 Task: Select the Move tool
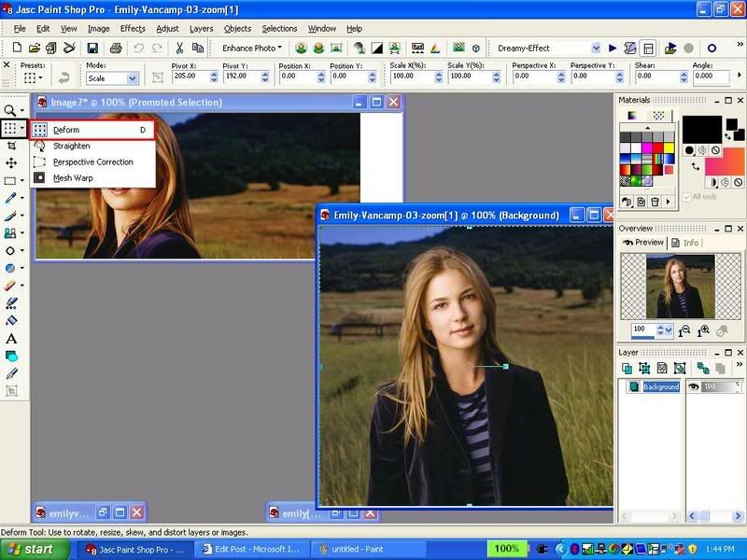[x=11, y=163]
